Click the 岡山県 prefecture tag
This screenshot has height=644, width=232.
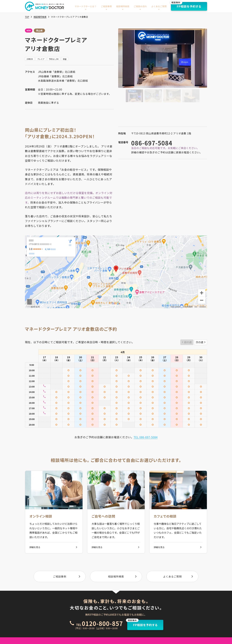(x=39, y=31)
